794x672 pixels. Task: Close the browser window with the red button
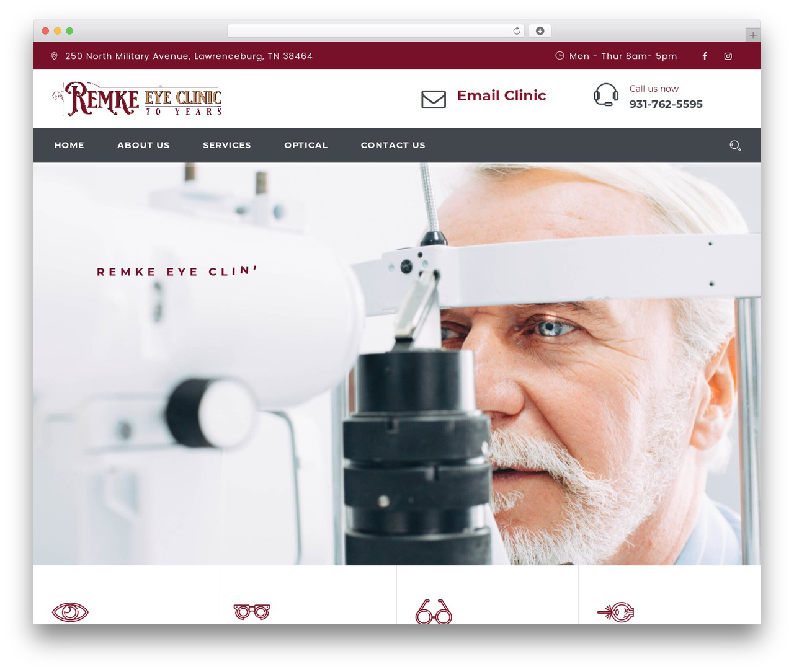(45, 31)
